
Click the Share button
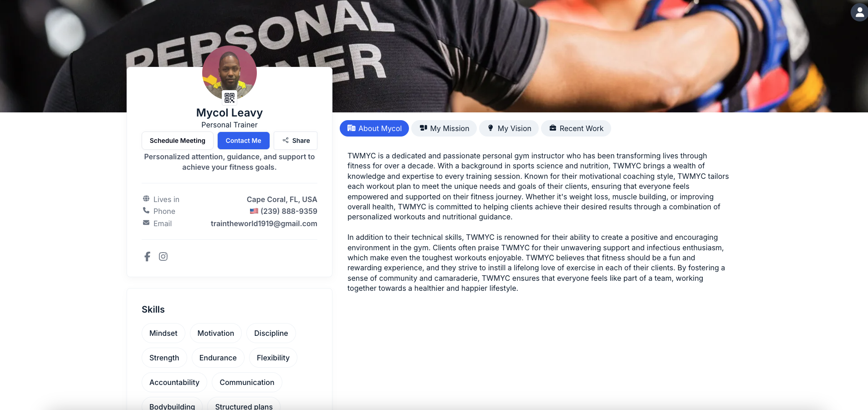(296, 141)
